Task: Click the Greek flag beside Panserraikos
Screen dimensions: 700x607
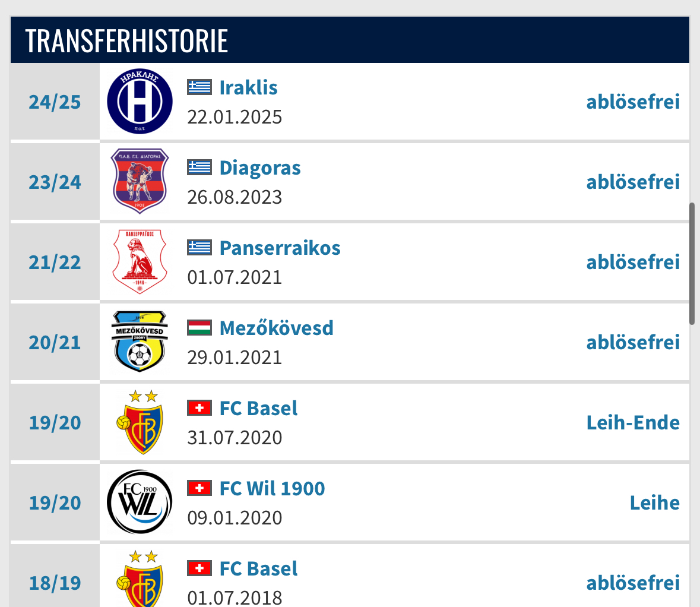Action: pyautogui.click(x=199, y=248)
